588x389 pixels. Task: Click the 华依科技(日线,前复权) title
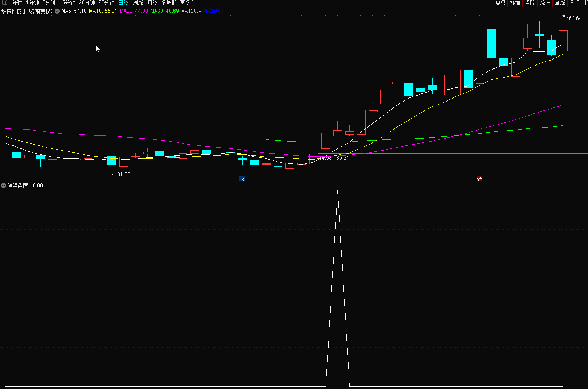tap(26, 11)
